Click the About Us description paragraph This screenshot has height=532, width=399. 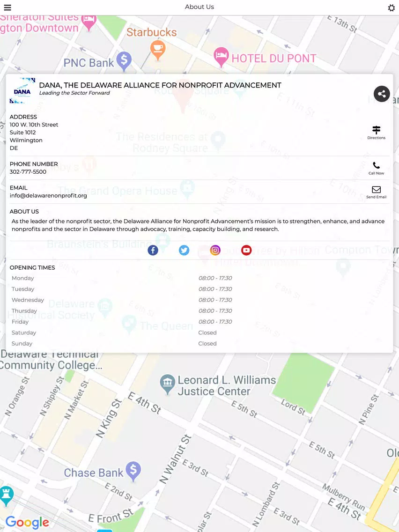tap(198, 225)
